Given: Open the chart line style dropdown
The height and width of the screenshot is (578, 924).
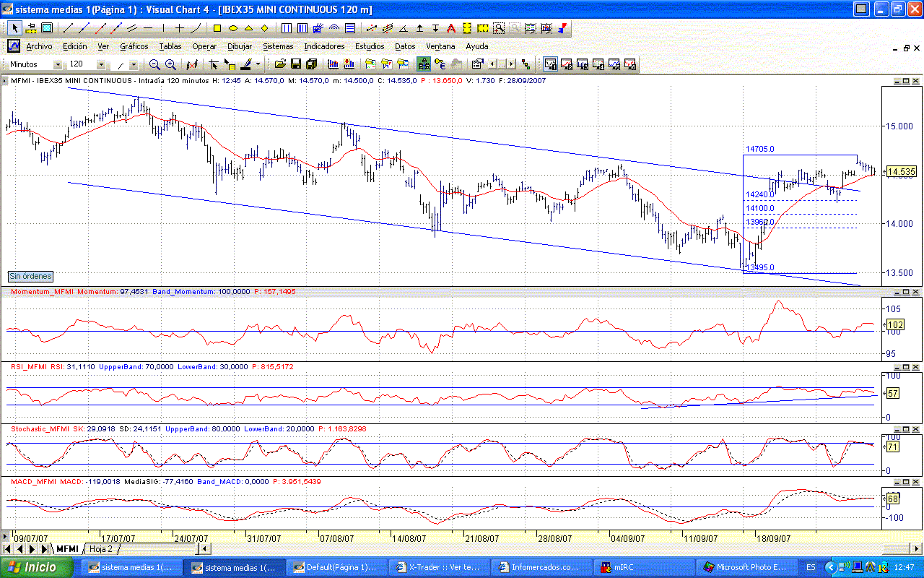Looking at the screenshot, I should pos(134,64).
